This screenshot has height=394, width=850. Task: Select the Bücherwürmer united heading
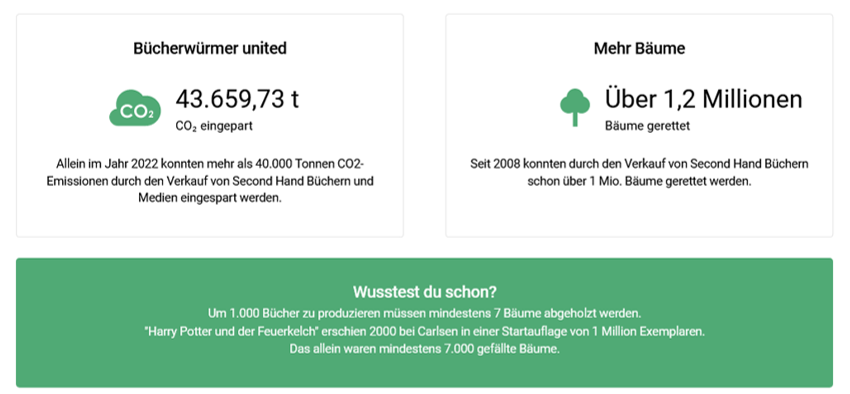pos(210,48)
